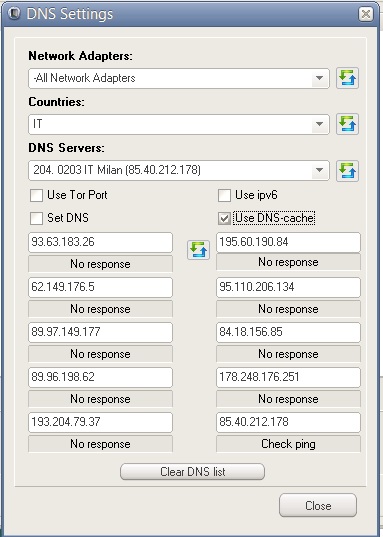Refresh the DNS Servers list icon
This screenshot has width=383, height=537.
click(x=347, y=170)
